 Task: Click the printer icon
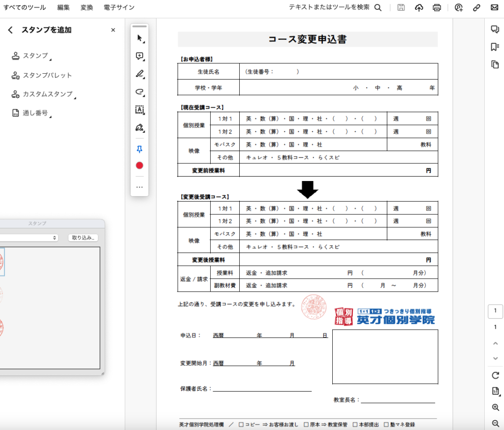coord(437,7)
